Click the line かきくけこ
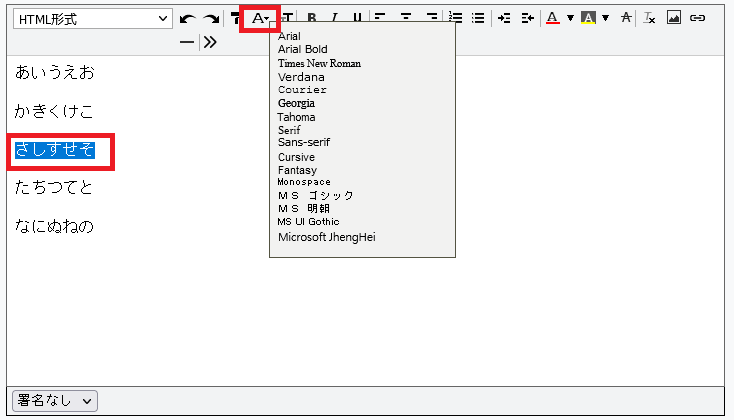Viewport: 734px width, 420px height. (54, 111)
